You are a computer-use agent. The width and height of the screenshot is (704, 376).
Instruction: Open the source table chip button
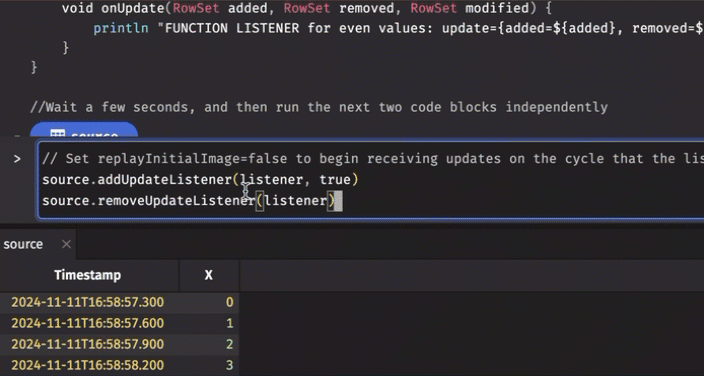pos(84,130)
